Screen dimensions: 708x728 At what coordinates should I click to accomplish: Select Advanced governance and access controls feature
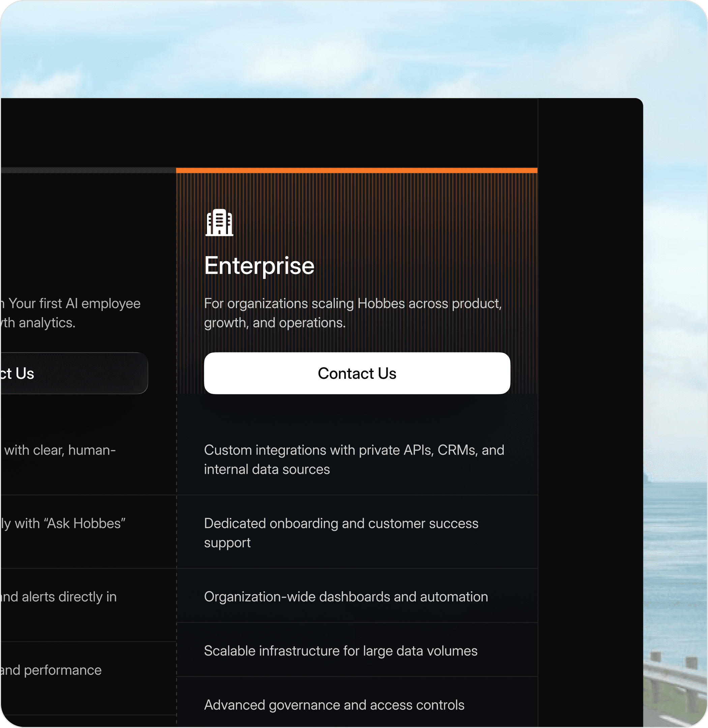333,705
